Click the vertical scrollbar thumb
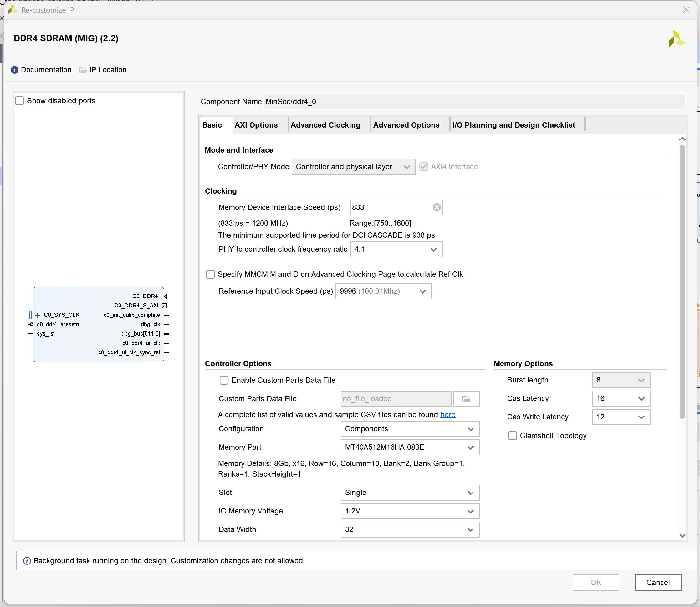700x607 pixels. (682, 282)
